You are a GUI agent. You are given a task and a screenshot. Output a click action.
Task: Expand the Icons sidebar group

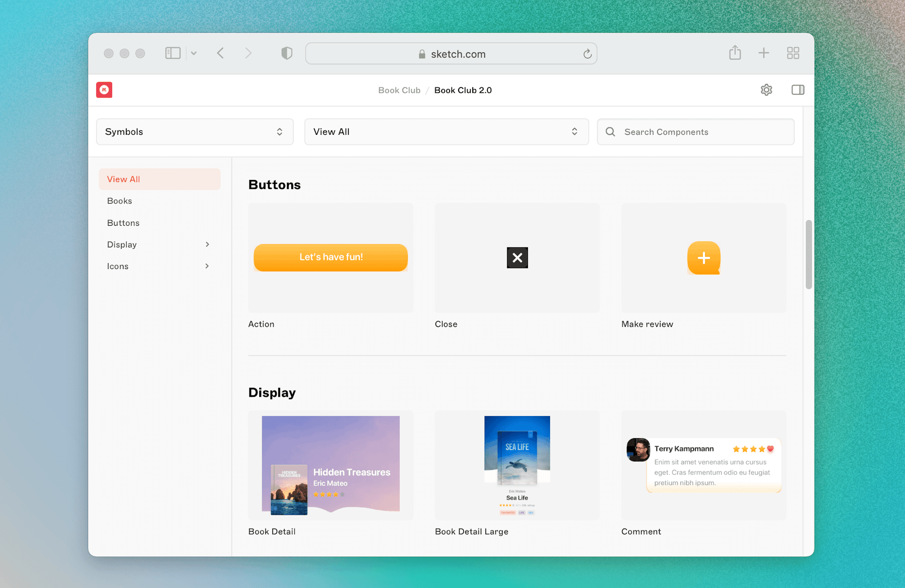(x=207, y=266)
